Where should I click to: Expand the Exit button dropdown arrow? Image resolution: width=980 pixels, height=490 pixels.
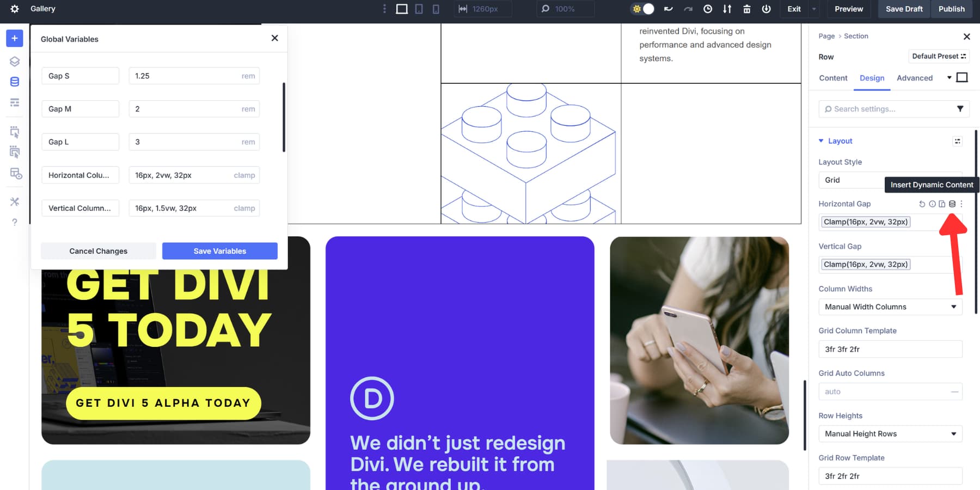[x=814, y=9]
